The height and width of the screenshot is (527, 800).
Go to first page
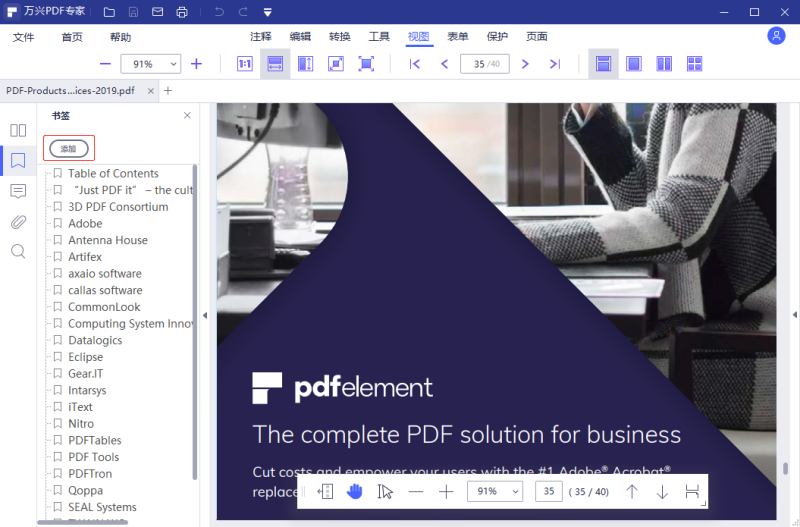(x=415, y=64)
